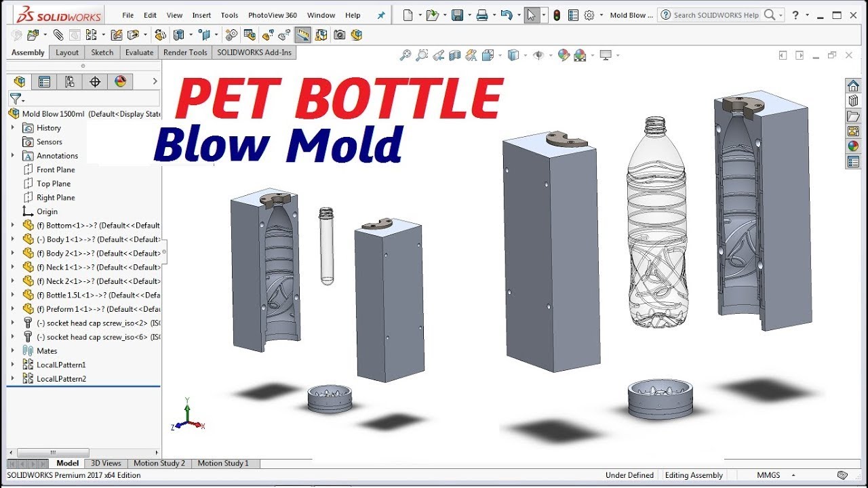Open the Custom Properties task pane icon

coord(853,161)
